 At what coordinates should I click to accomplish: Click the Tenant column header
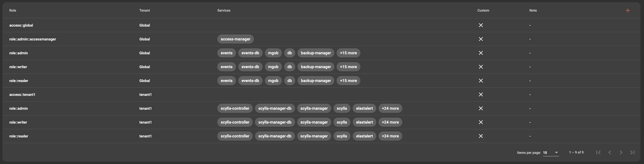pos(144,10)
